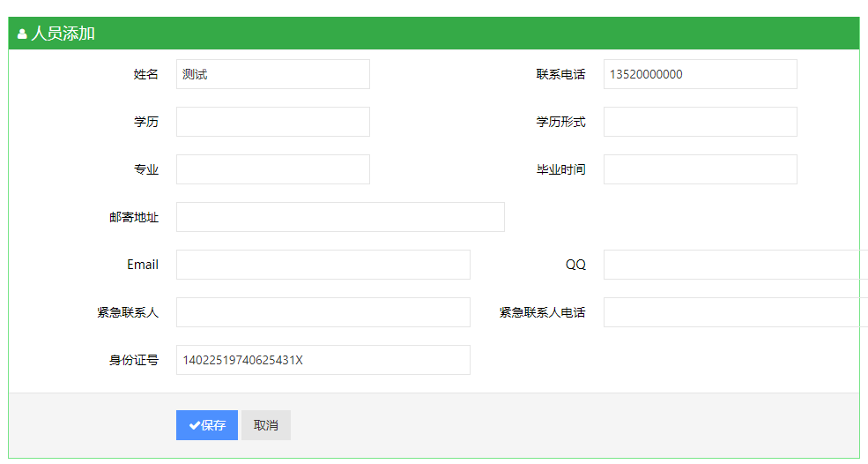Image resolution: width=868 pixels, height=464 pixels.
Task: Click the 联系电话 label text
Action: click(560, 74)
